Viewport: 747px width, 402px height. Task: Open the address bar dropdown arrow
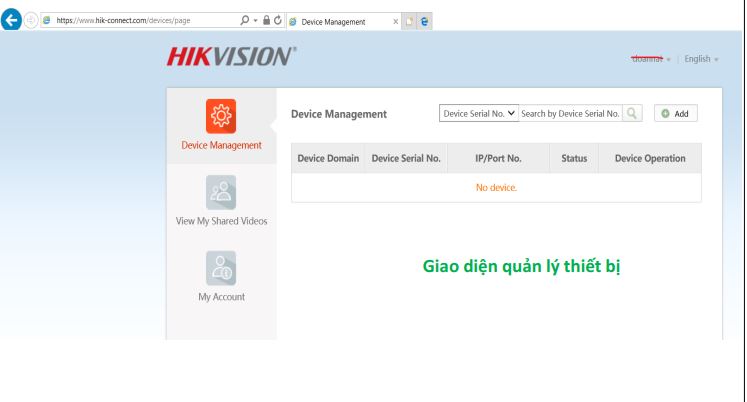pos(256,20)
